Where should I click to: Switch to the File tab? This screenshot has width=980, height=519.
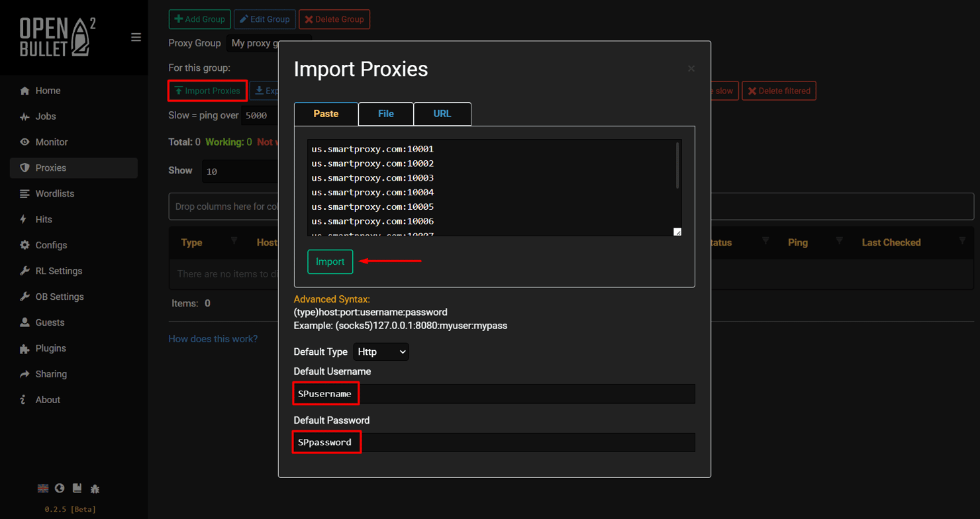click(385, 114)
